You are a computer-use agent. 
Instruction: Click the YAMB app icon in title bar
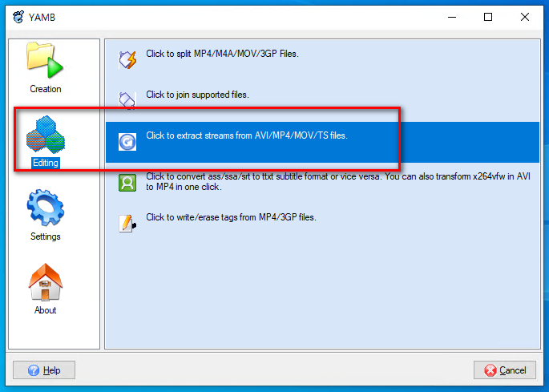click(x=18, y=17)
